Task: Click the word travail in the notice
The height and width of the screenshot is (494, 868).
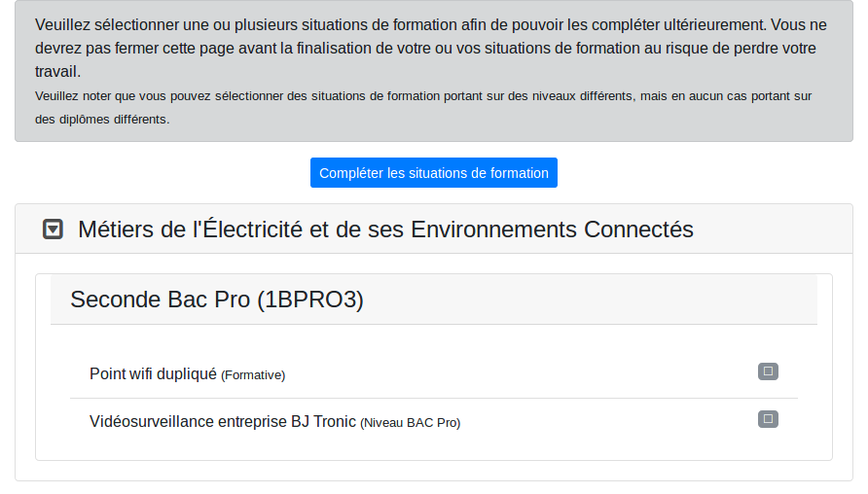Action: pos(55,71)
